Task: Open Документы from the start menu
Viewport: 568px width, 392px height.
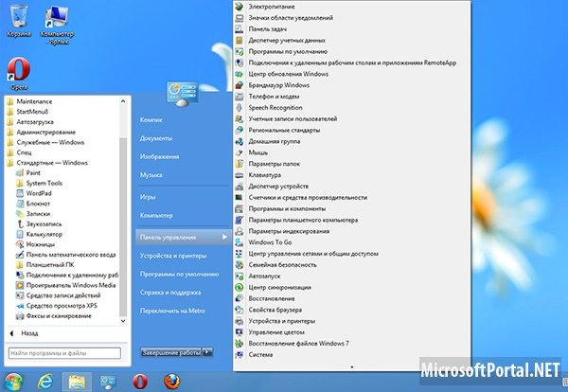Action: pos(156,138)
